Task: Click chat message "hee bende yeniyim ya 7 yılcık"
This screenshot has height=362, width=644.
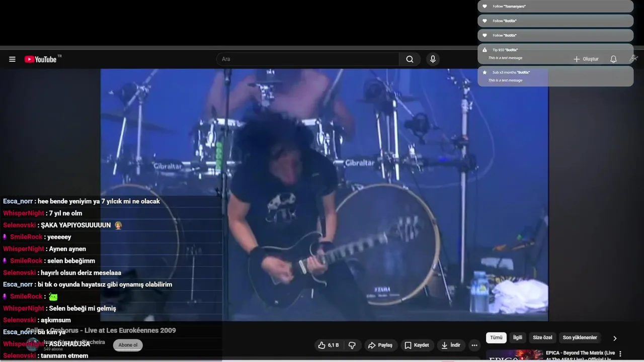Action: click(x=99, y=201)
